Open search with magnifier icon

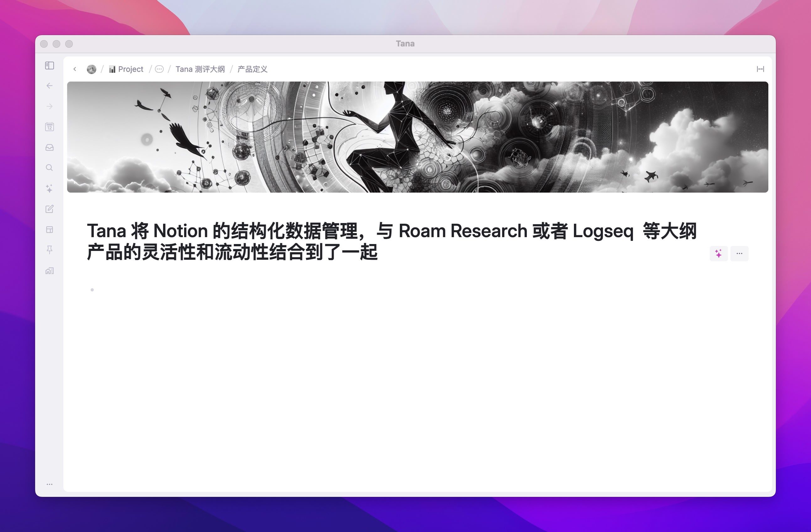[x=50, y=168]
